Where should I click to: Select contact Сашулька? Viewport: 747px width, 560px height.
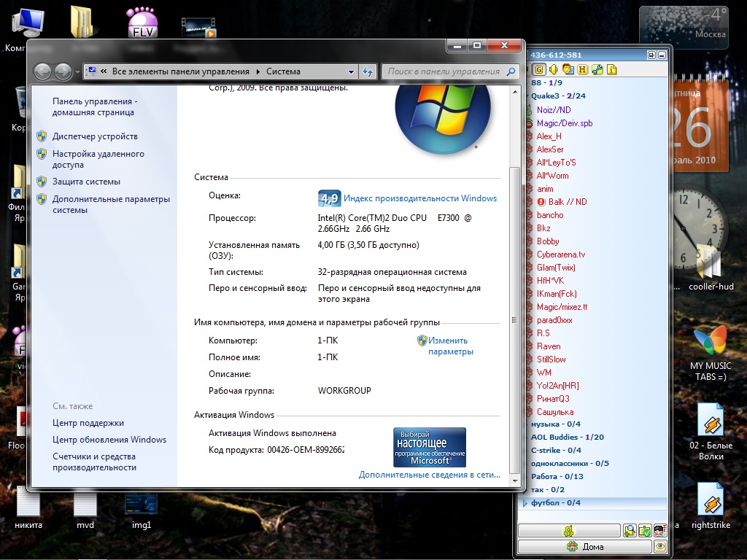(x=555, y=412)
